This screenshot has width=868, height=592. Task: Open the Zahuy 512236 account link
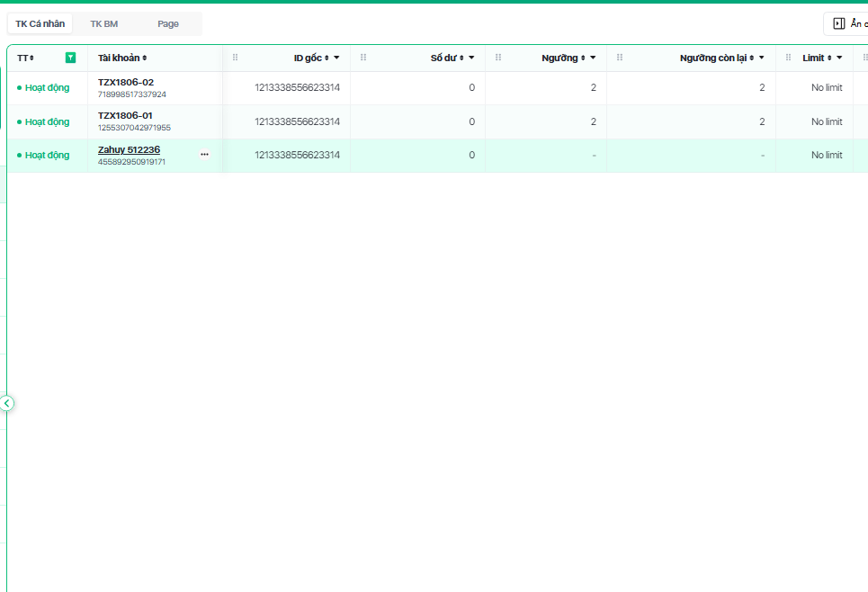coord(129,149)
